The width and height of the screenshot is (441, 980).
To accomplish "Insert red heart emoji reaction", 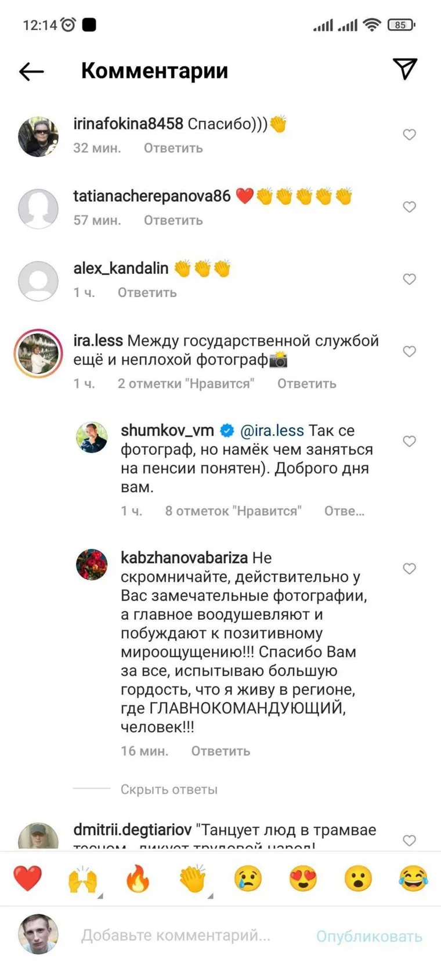I will point(27,878).
